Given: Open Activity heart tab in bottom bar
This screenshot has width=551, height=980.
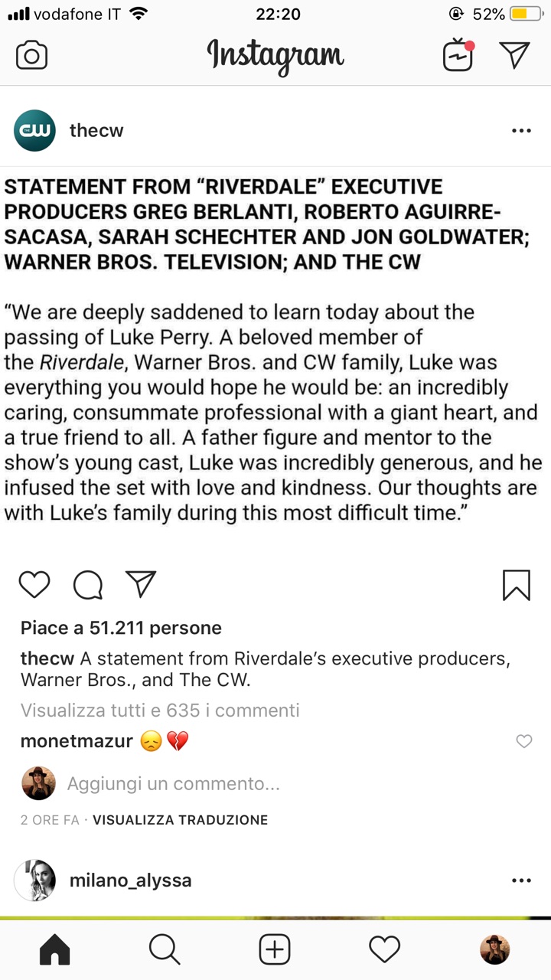Looking at the screenshot, I should coord(385,950).
